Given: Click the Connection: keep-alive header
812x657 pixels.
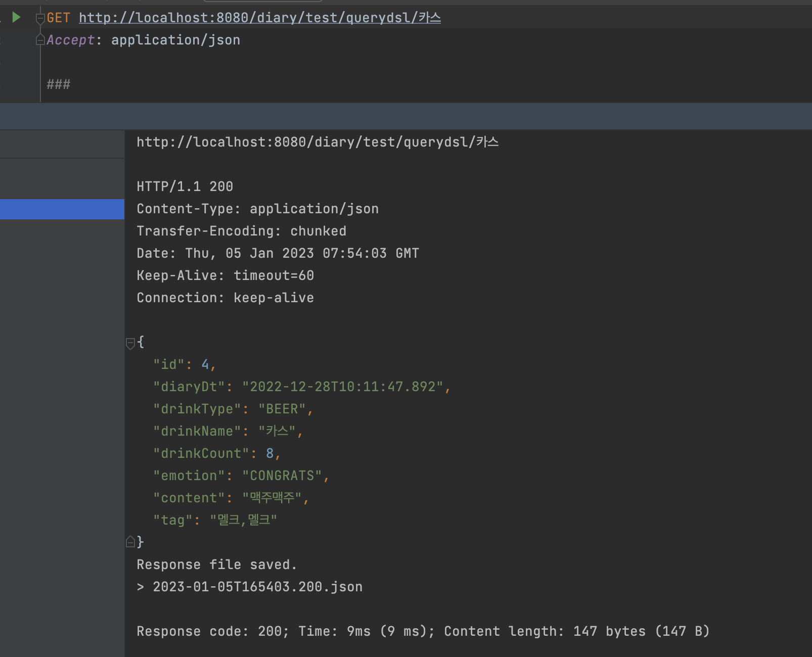Looking at the screenshot, I should coord(225,298).
